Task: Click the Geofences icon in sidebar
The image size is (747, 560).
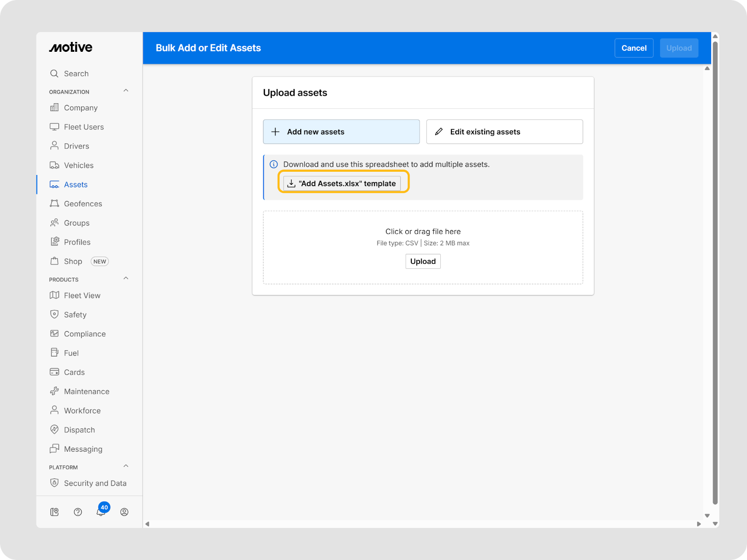Action: [55, 203]
